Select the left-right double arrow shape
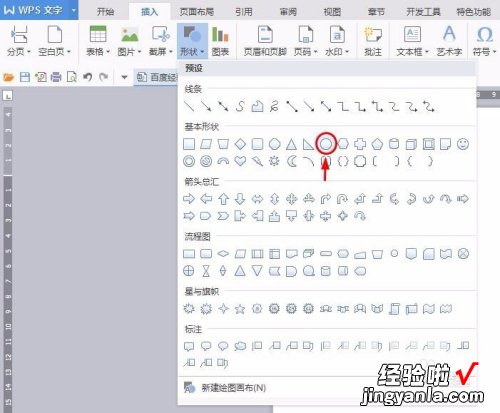The image size is (500, 413). tap(257, 199)
